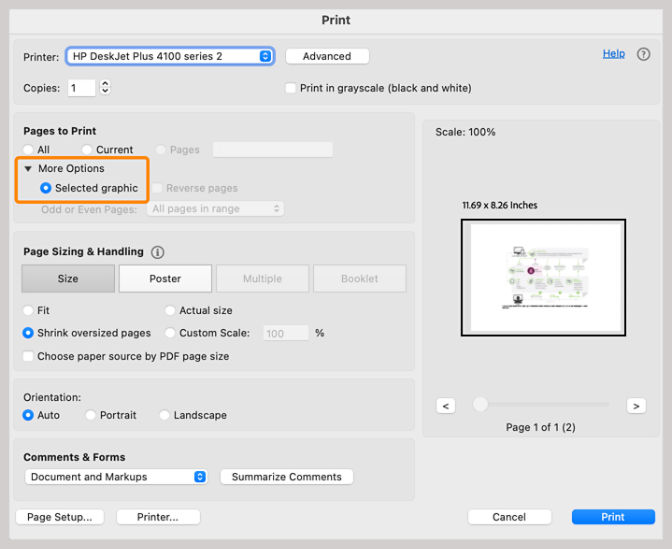This screenshot has height=549, width=672.
Task: Click the Advanced button
Action: pos(327,56)
